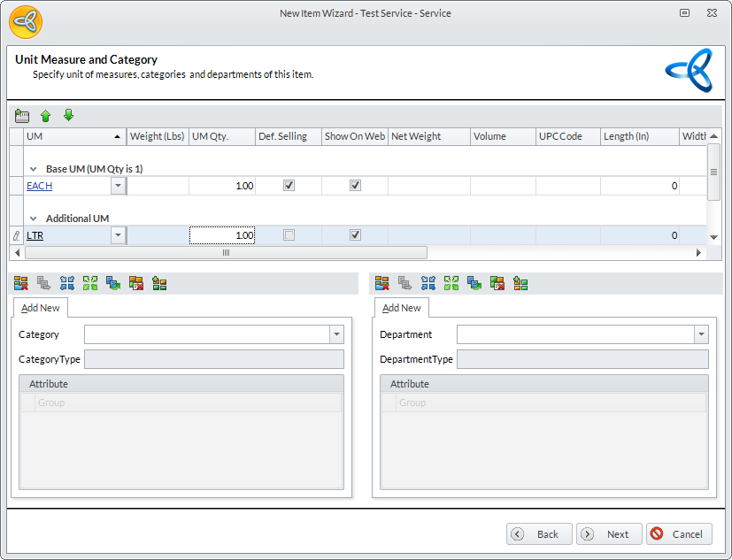Click the green expand-all icon in the category toolbar
Viewport: 732px width, 560px height.
(90, 283)
